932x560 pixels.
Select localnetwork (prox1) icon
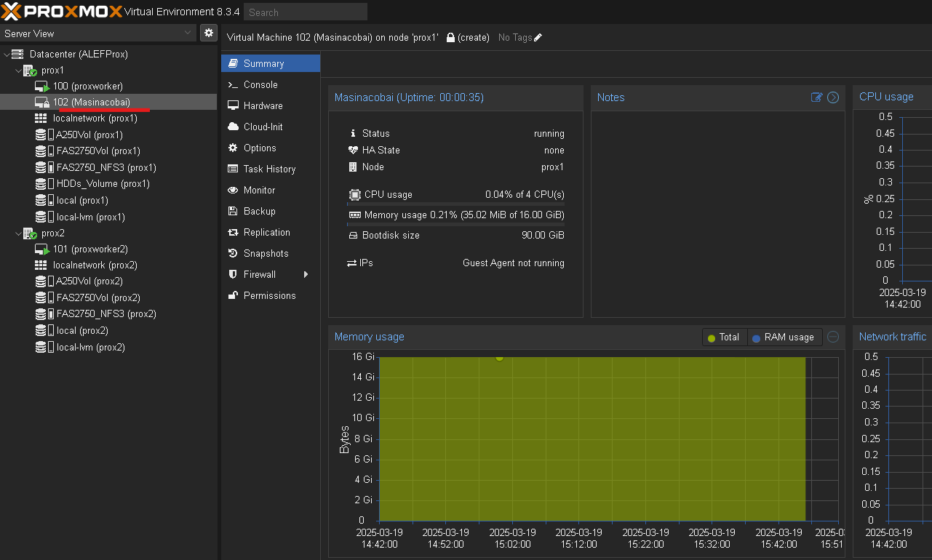coord(41,118)
